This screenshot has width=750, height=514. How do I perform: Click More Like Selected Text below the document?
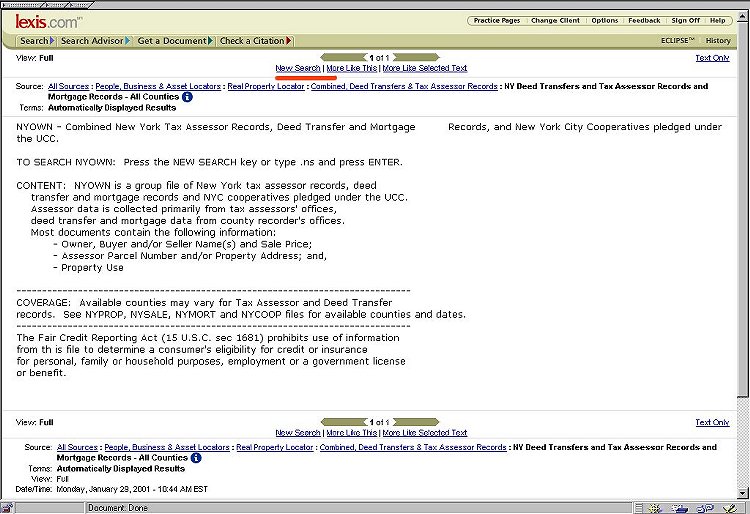[425, 433]
